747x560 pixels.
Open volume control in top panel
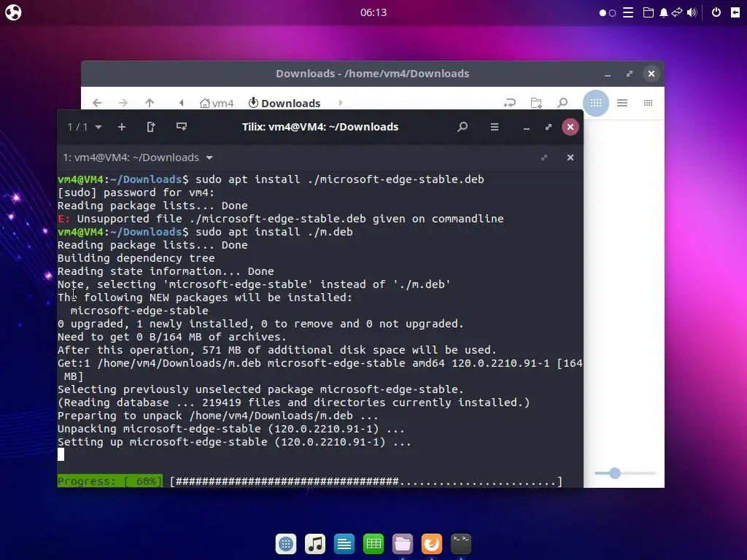[692, 13]
